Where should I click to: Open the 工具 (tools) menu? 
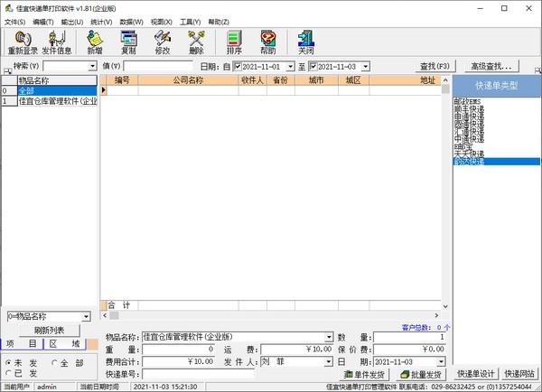(190, 21)
